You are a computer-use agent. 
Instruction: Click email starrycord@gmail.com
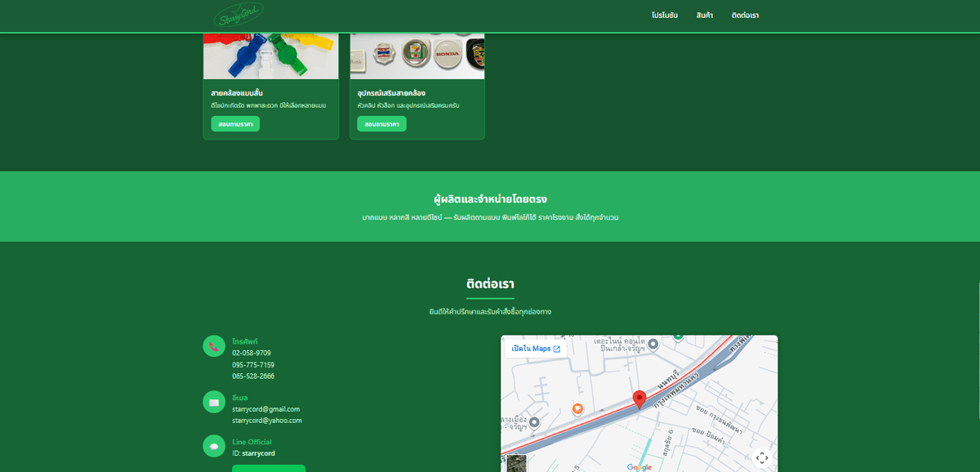266,409
